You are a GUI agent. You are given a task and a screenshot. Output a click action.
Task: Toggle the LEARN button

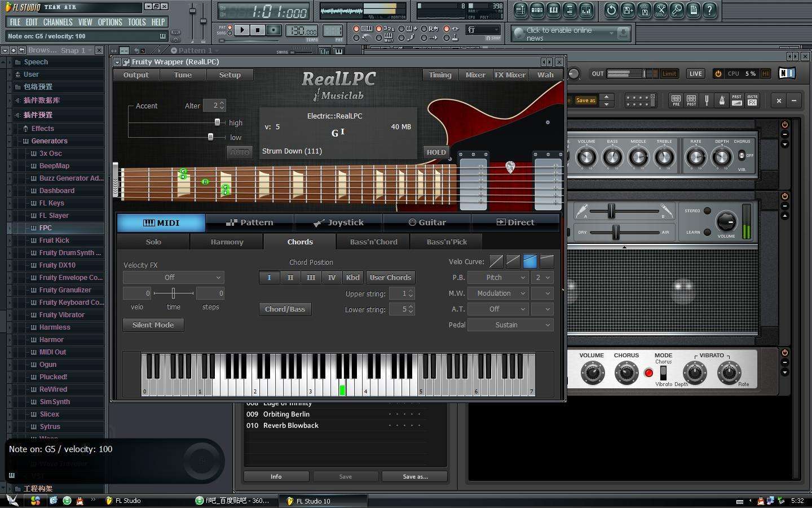pyautogui.click(x=707, y=232)
